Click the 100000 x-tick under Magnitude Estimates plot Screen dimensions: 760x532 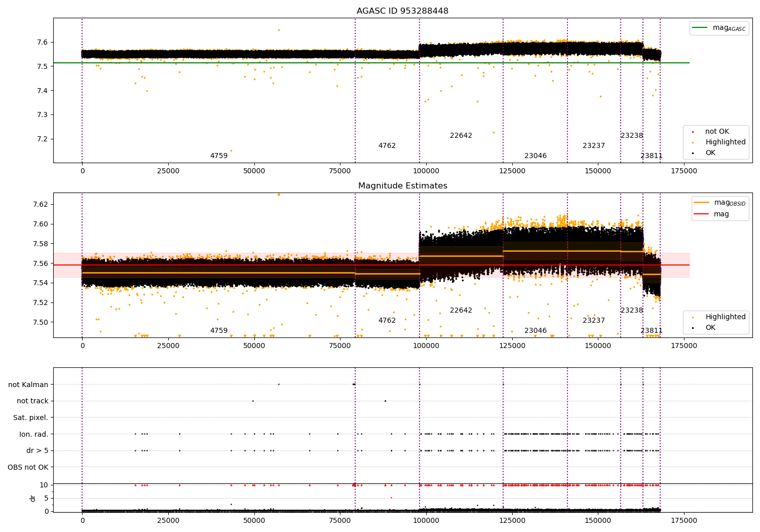[426, 346]
